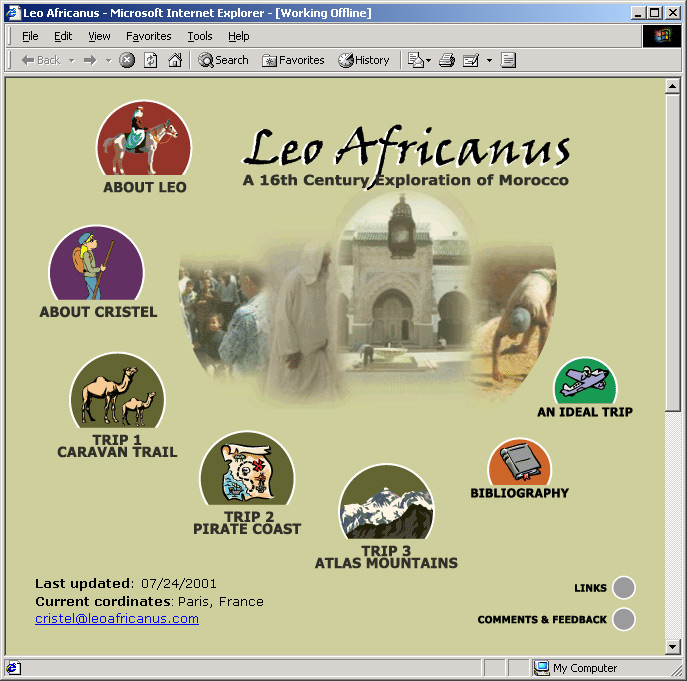Image resolution: width=687 pixels, height=681 pixels.
Task: Click the Comments & Feedback round button
Action: (624, 619)
